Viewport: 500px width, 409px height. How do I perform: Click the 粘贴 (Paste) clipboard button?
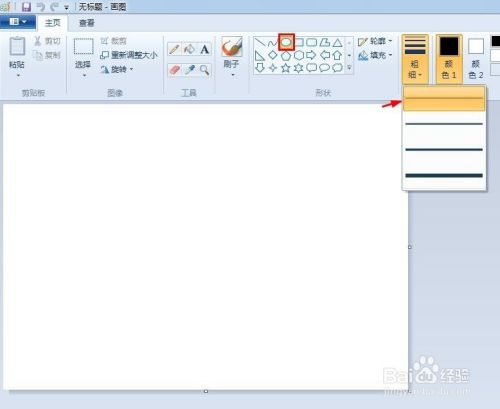pos(17,53)
